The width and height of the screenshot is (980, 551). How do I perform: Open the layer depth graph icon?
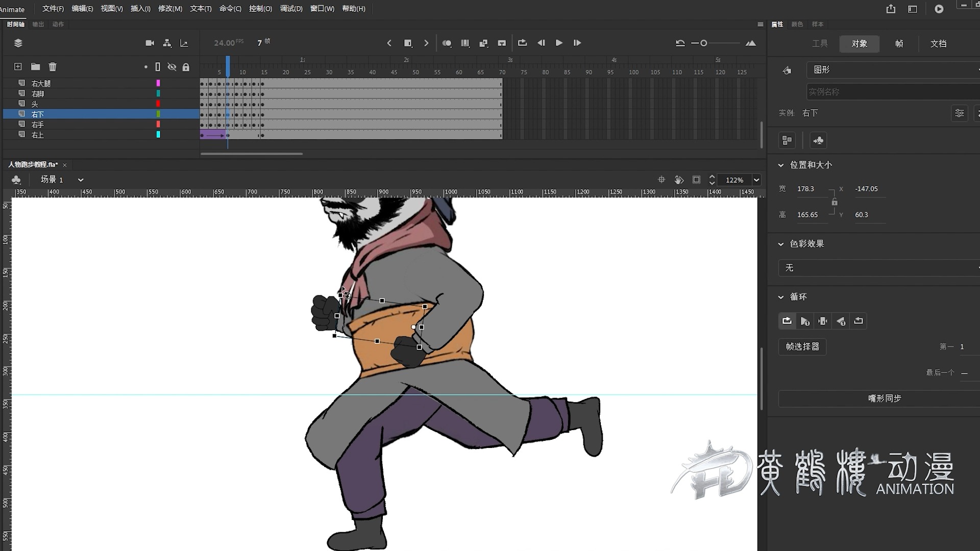point(184,43)
